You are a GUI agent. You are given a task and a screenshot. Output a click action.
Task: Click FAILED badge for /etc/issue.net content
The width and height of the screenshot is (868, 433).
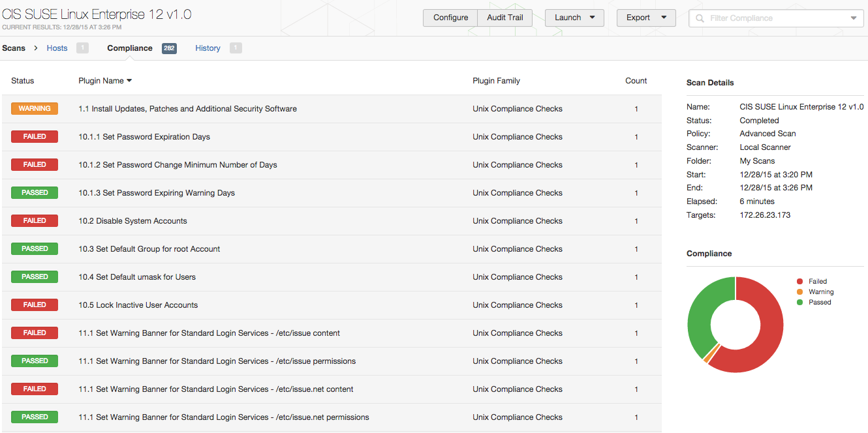(35, 389)
